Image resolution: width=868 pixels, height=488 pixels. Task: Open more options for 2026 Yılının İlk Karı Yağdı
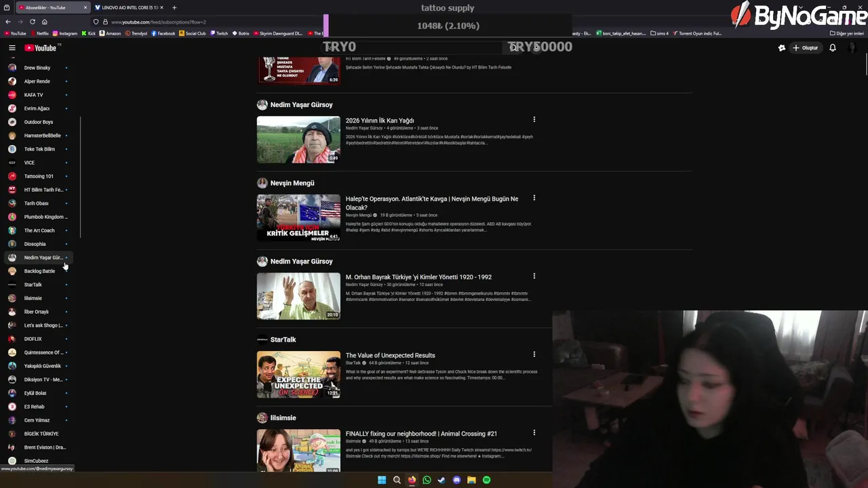534,120
